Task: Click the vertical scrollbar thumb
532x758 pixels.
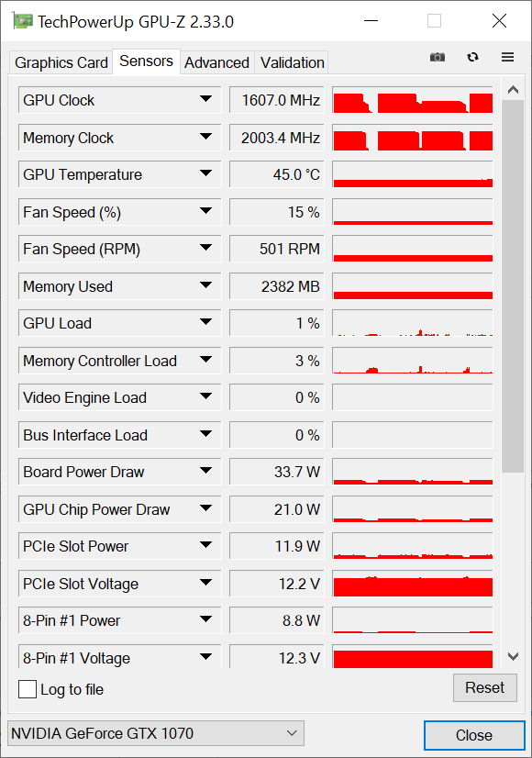Action: coord(513,285)
